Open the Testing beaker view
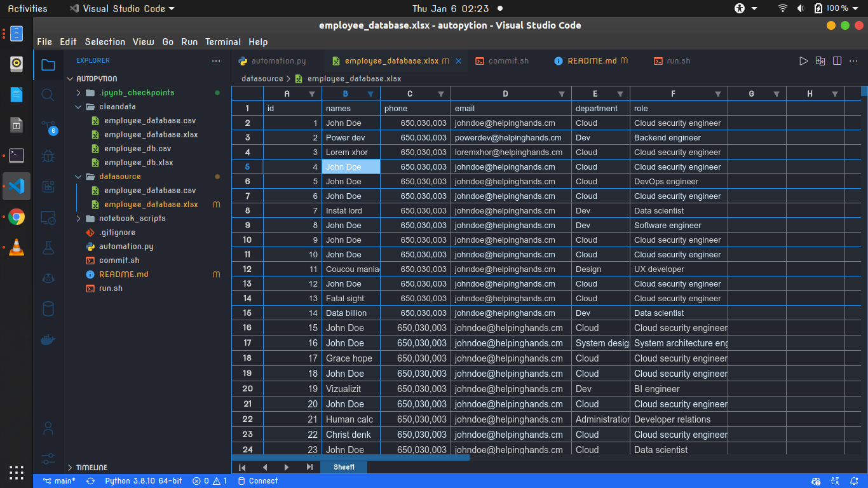Screen dimensions: 868x488 tap(48, 247)
